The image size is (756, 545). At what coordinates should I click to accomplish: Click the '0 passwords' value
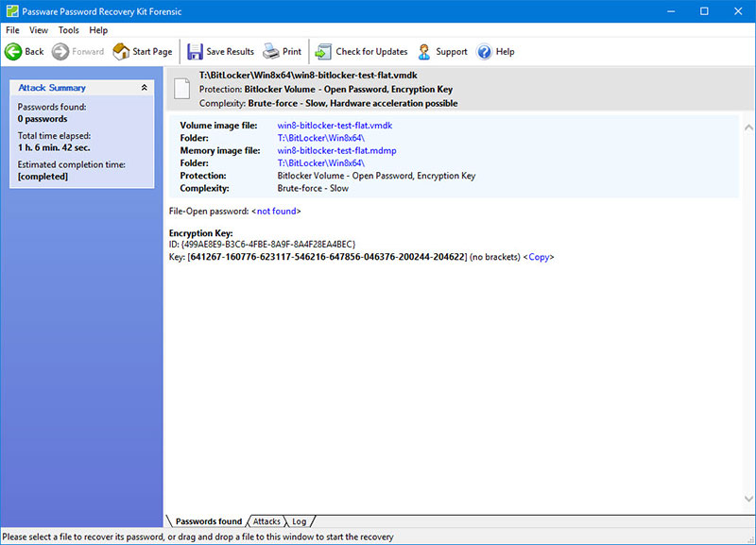(x=43, y=119)
